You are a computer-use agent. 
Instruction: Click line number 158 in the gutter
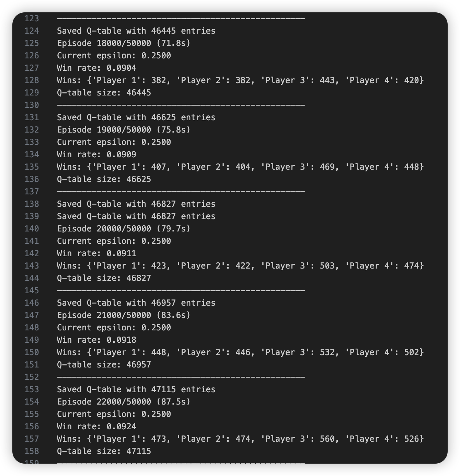pyautogui.click(x=32, y=451)
